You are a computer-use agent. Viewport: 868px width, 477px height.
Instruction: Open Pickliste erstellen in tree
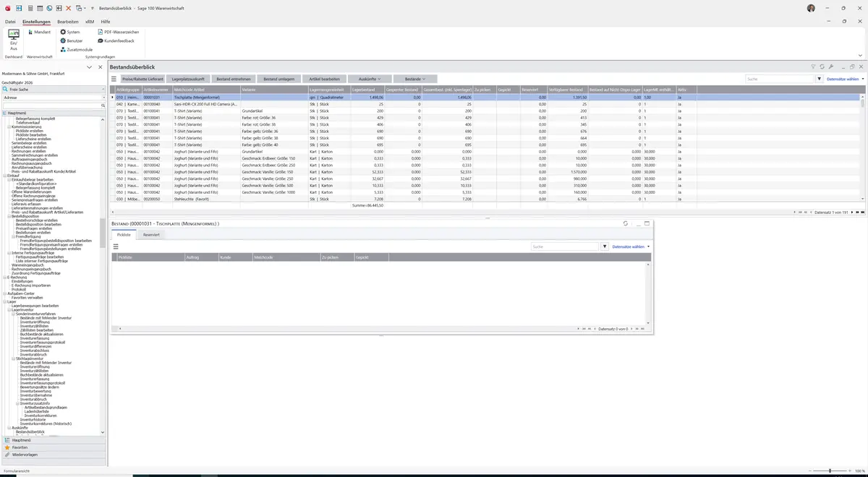pyautogui.click(x=31, y=131)
